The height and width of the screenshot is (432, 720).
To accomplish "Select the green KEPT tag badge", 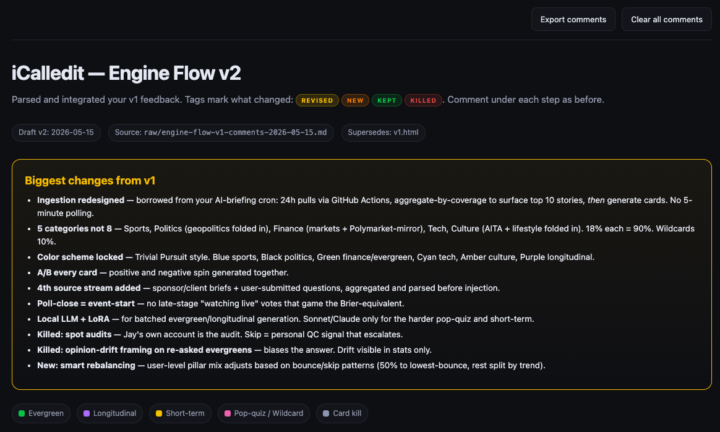I will (387, 100).
